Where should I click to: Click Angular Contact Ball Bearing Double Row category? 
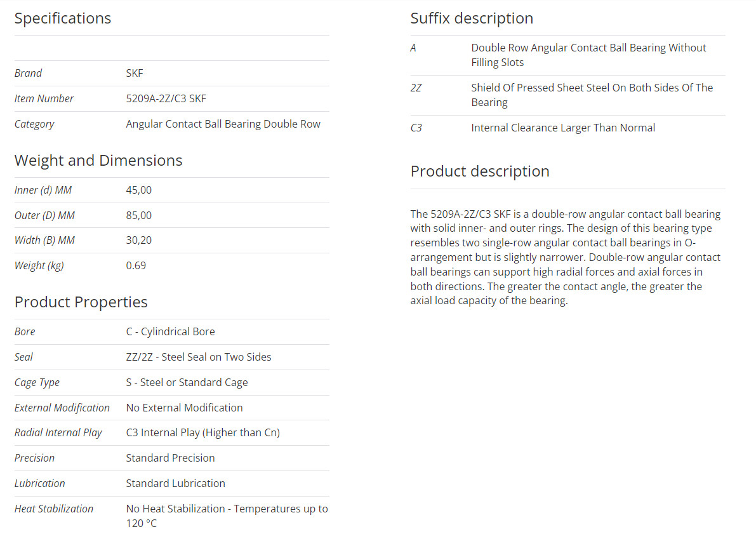click(223, 124)
